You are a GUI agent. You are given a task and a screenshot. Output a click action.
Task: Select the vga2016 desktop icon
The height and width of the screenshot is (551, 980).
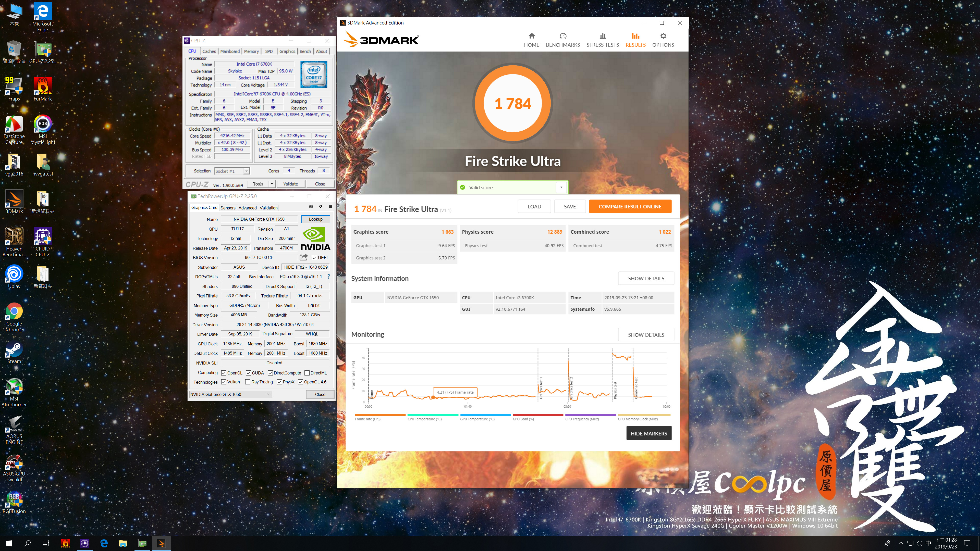coord(14,165)
